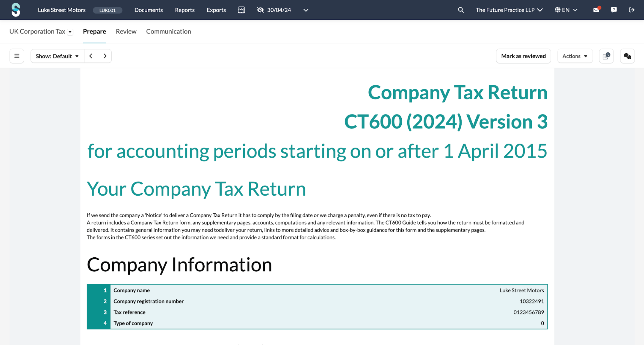Open the form history icon near Actions
This screenshot has width=644, height=345.
[x=606, y=56]
